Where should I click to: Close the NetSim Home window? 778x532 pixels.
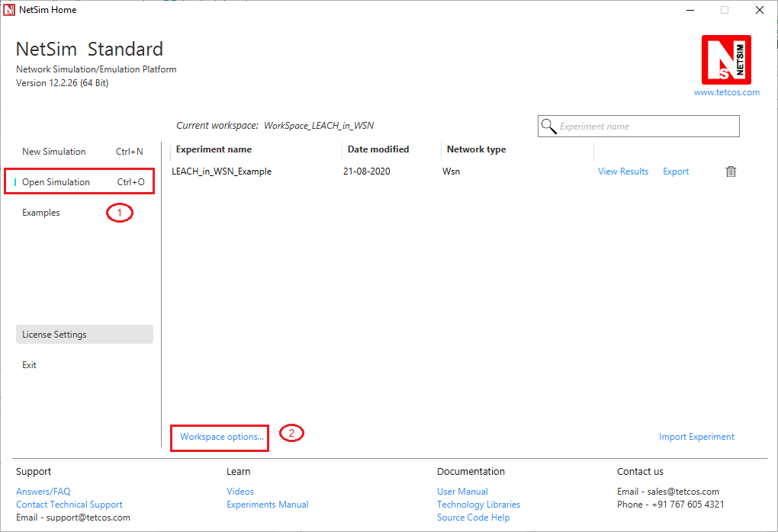coord(759,10)
